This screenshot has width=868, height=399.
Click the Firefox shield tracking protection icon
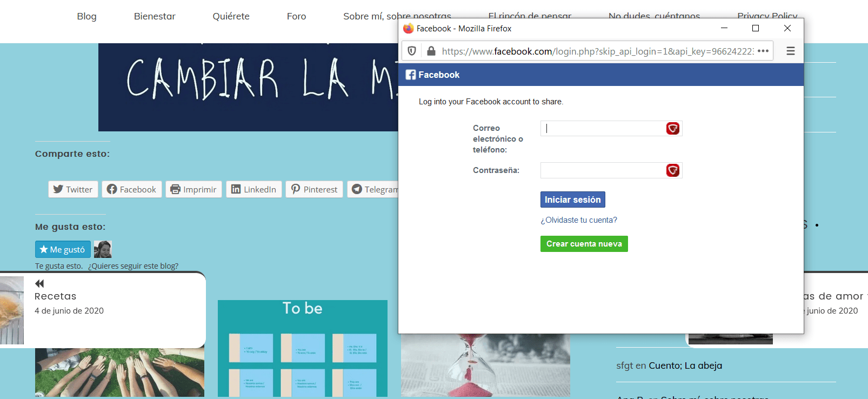(412, 51)
